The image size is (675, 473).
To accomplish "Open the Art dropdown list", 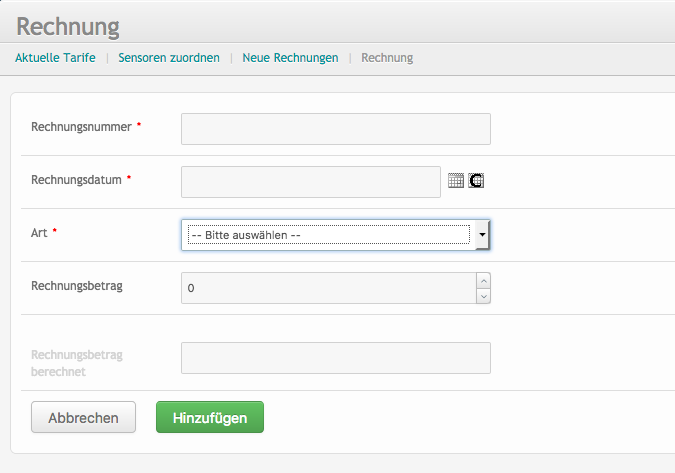I will [328, 235].
